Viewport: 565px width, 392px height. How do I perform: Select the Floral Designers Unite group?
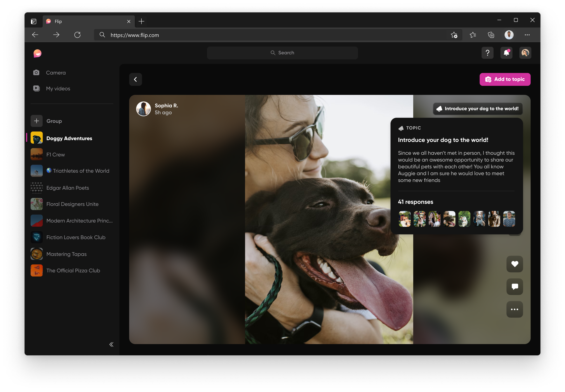pyautogui.click(x=72, y=204)
